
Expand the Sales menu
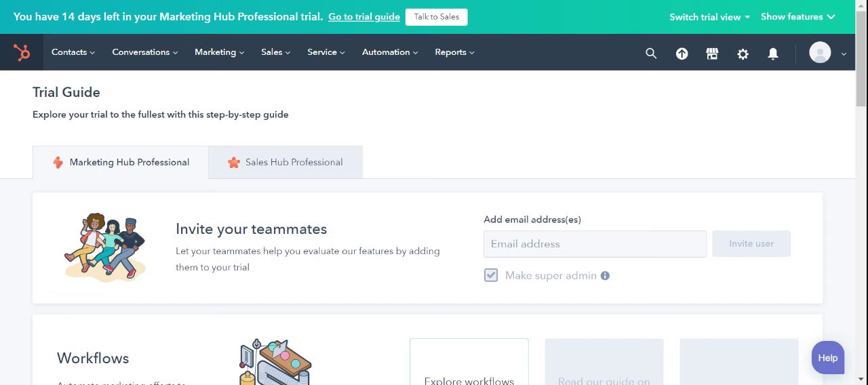point(275,52)
